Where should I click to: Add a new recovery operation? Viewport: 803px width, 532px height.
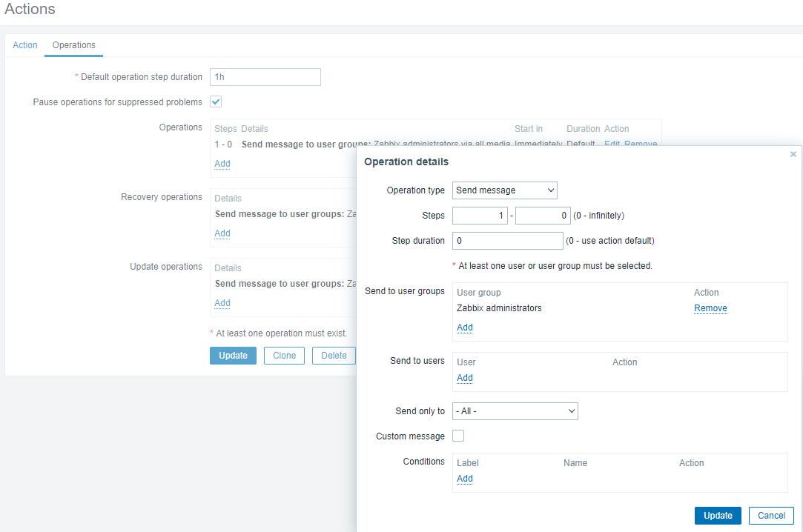222,233
